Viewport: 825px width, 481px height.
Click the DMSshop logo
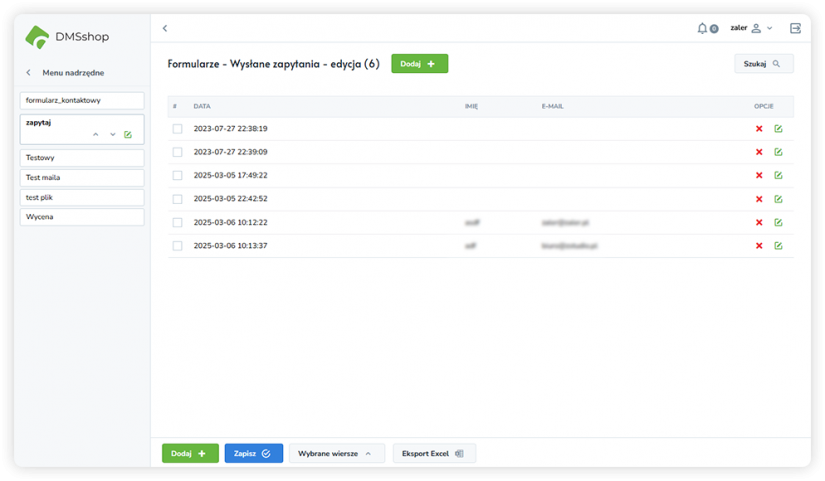click(x=67, y=37)
